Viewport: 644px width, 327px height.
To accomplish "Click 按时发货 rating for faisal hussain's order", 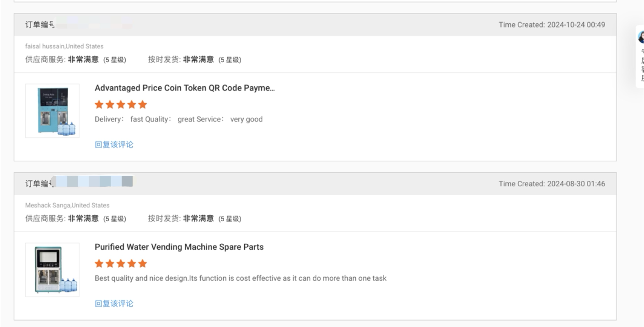I will click(x=194, y=60).
